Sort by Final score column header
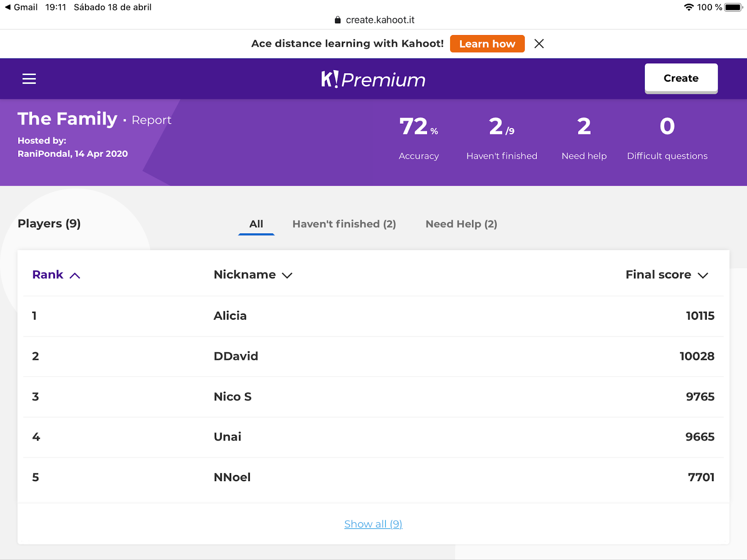Screen dimensions: 747x560 point(667,275)
